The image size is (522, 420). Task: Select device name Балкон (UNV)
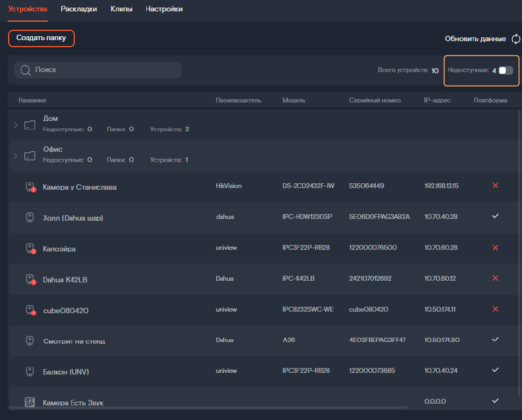pos(66,372)
